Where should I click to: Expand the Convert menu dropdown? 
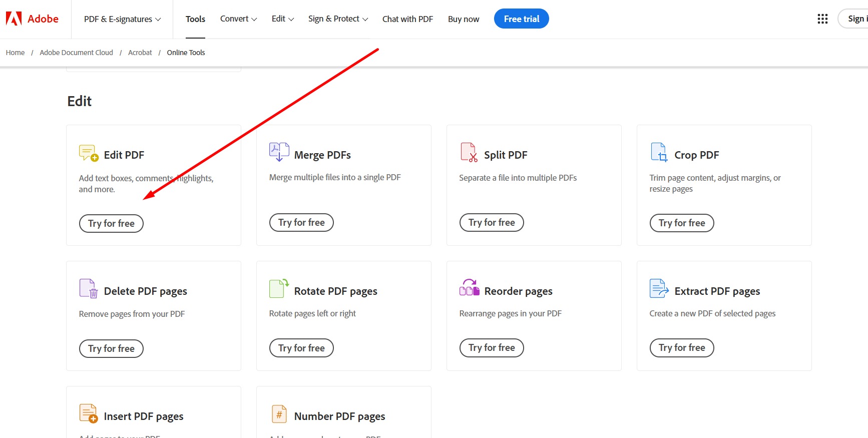[238, 19]
